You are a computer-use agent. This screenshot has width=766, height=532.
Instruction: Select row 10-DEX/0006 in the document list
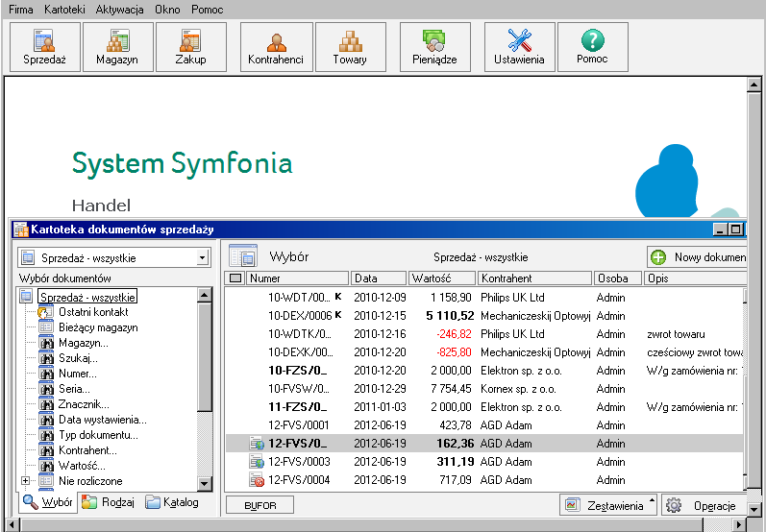click(483, 316)
